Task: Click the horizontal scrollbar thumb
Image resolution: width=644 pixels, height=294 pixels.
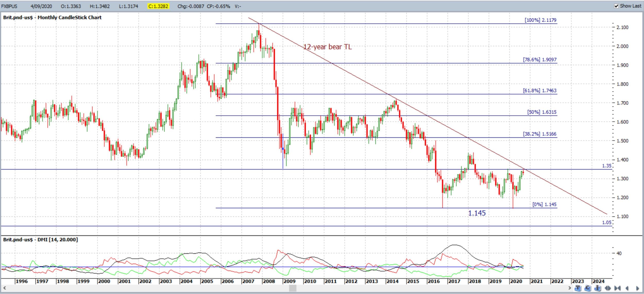Action: [x=293, y=288]
